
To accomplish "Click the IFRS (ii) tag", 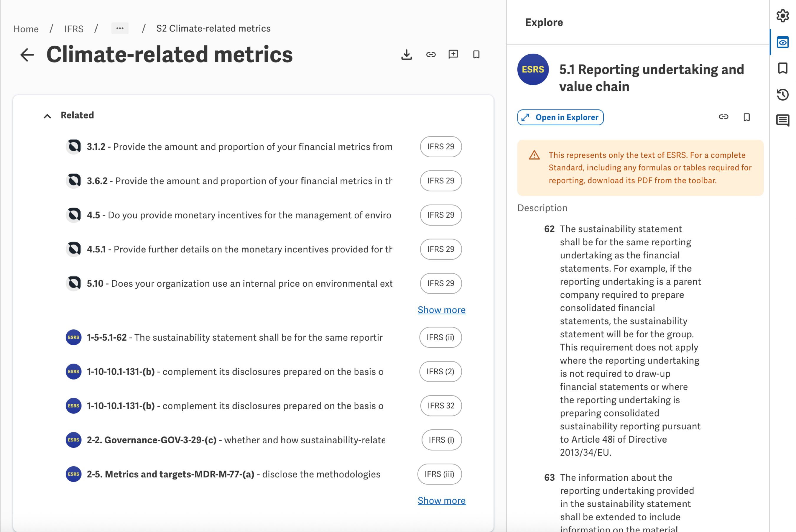I will click(x=440, y=337).
